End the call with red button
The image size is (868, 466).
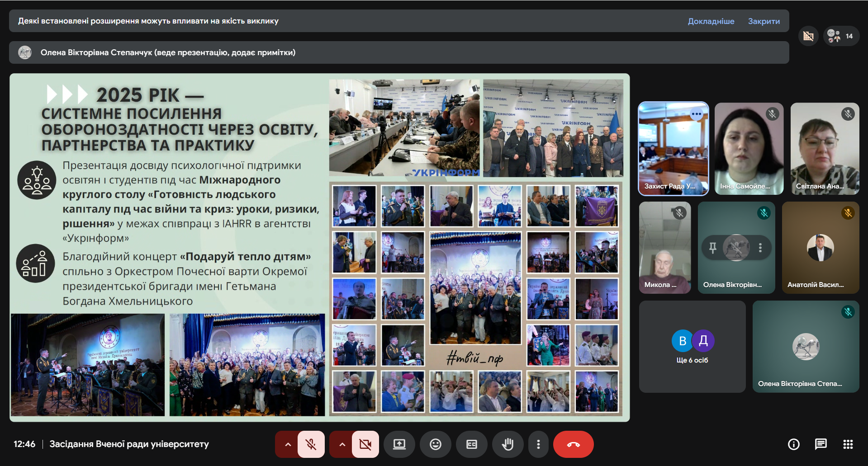[573, 444]
